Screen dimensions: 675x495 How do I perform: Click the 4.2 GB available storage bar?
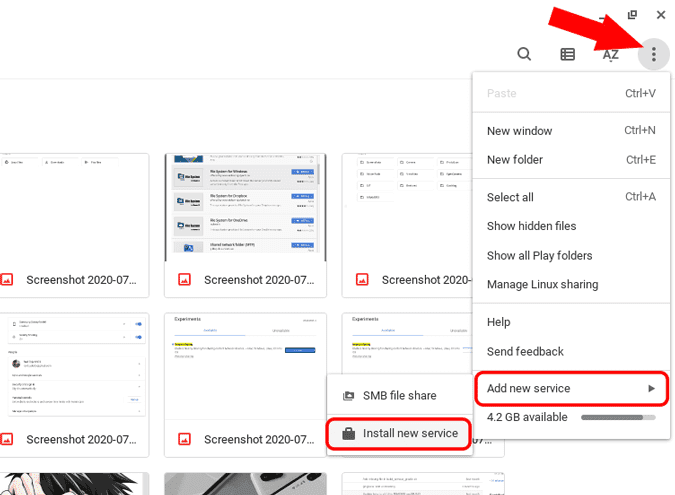[618, 417]
